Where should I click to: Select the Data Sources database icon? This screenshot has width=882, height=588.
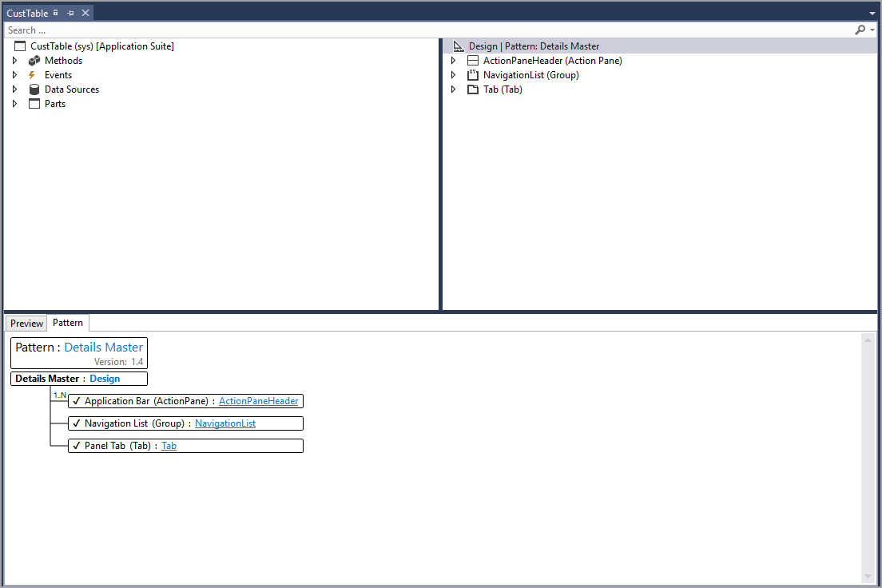(34, 89)
